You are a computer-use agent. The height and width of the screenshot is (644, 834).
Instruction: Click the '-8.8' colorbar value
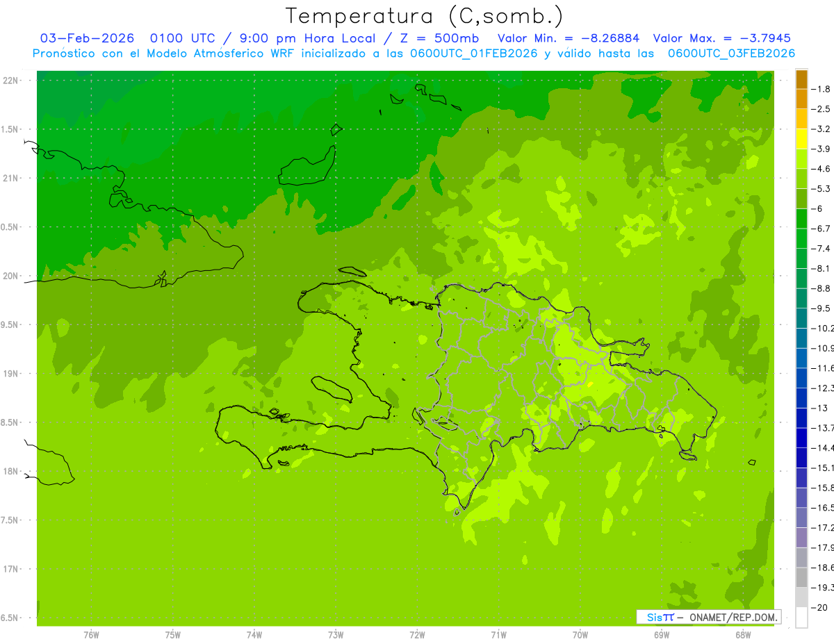821,288
